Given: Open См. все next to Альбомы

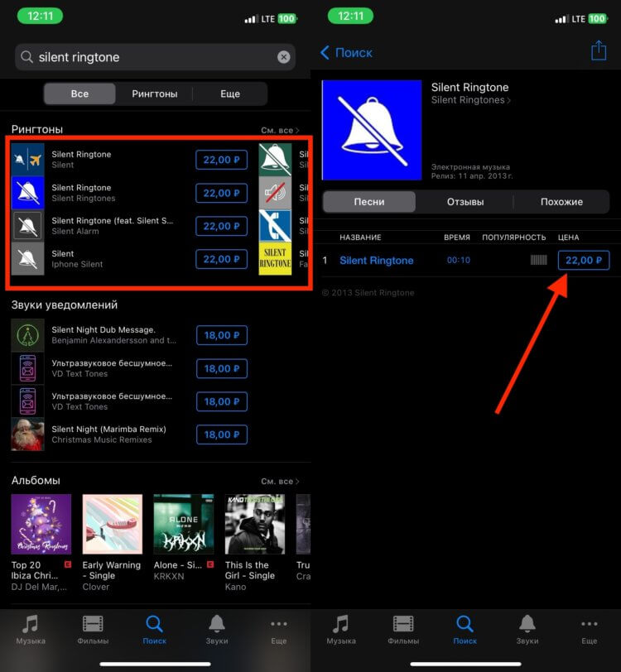Looking at the screenshot, I should tap(280, 481).
